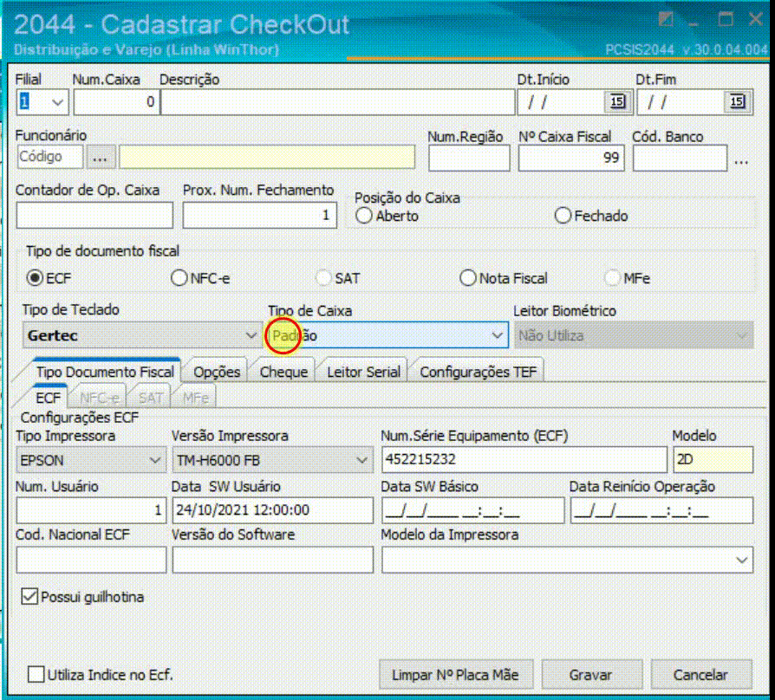The image size is (775, 700).
Task: Open Funcionário lookup ellipsis button
Action: pyautogui.click(x=101, y=158)
